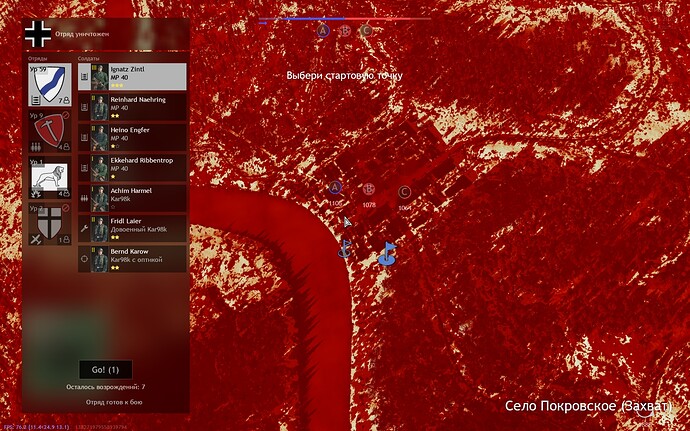The height and width of the screenshot is (431, 690).
Task: Select the level 2 grey cross squad
Action: click(50, 224)
